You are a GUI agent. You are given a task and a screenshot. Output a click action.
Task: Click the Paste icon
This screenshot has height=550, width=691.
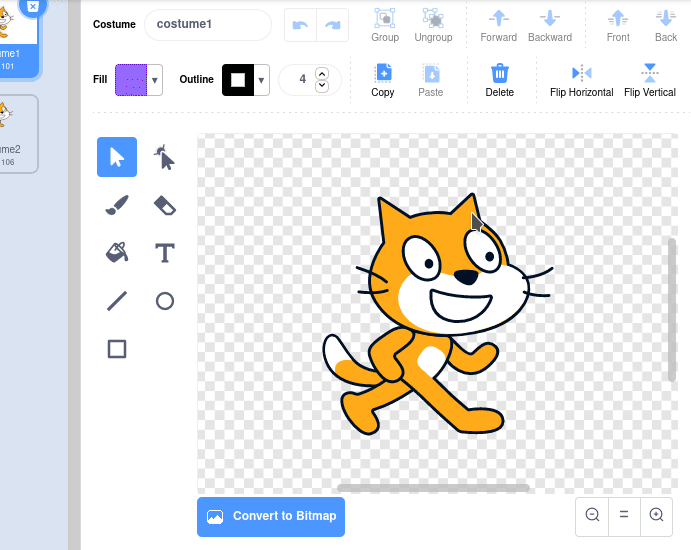(x=431, y=81)
